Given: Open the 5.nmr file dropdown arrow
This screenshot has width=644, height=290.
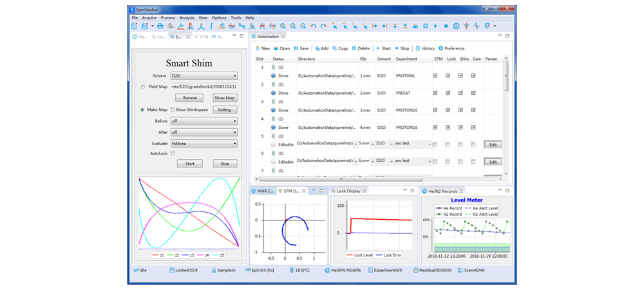Looking at the screenshot, I should click(x=372, y=144).
